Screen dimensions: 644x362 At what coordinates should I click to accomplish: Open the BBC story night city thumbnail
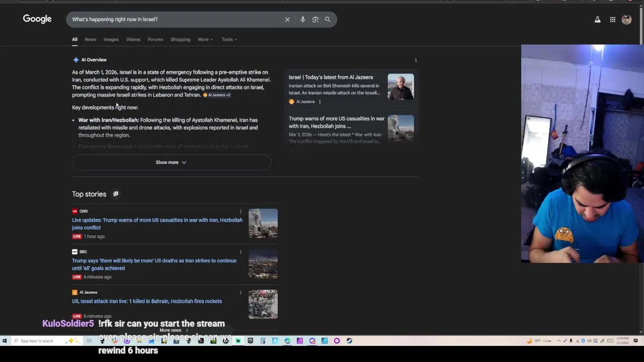click(x=263, y=264)
